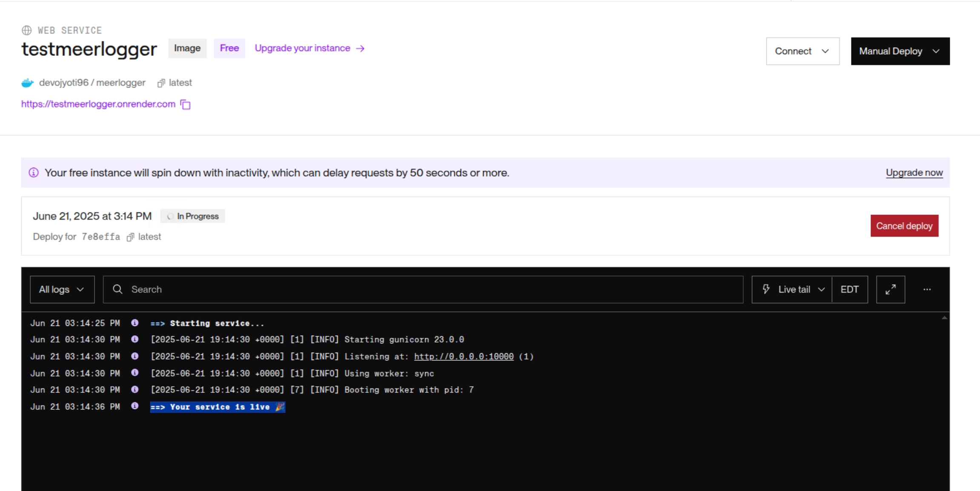Click the logs scrollbar up arrow
980x491 pixels.
coord(944,318)
